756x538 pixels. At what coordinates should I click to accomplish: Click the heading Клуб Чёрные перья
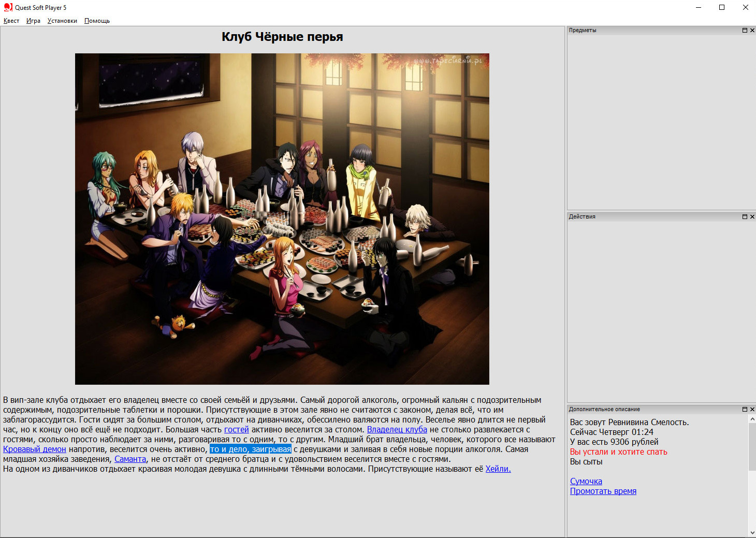click(x=282, y=37)
